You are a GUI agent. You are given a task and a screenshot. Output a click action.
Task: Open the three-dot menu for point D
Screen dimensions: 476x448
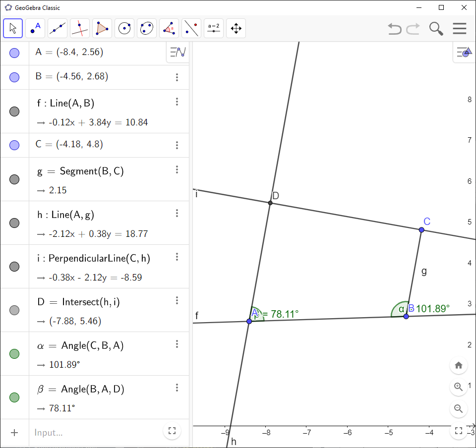tap(177, 300)
